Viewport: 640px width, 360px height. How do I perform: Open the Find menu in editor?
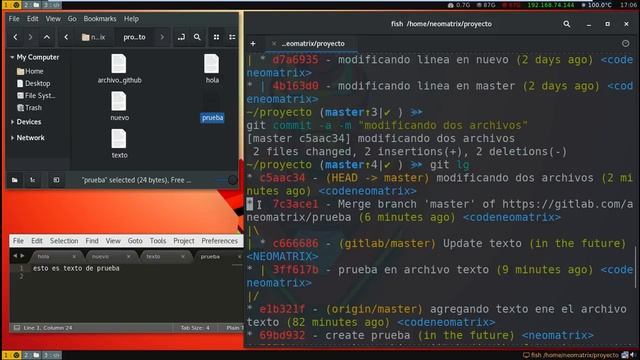pyautogui.click(x=92, y=241)
